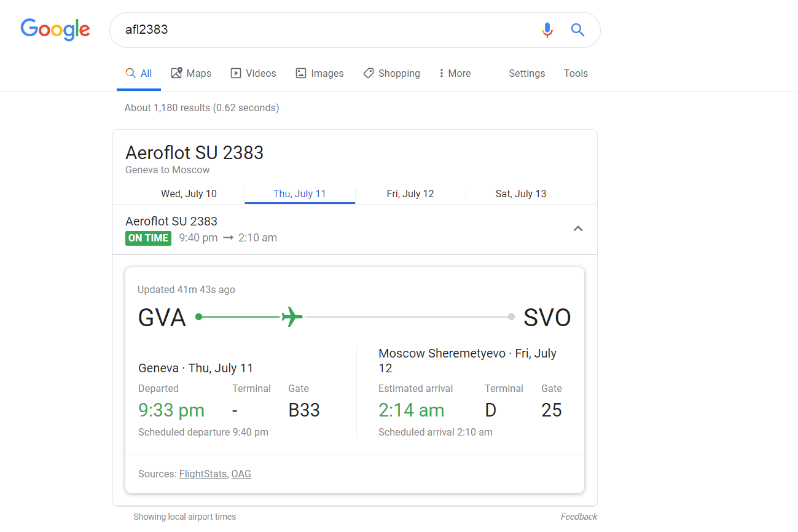Click the Showing local airport times note
This screenshot has height=532, width=798.
click(185, 517)
